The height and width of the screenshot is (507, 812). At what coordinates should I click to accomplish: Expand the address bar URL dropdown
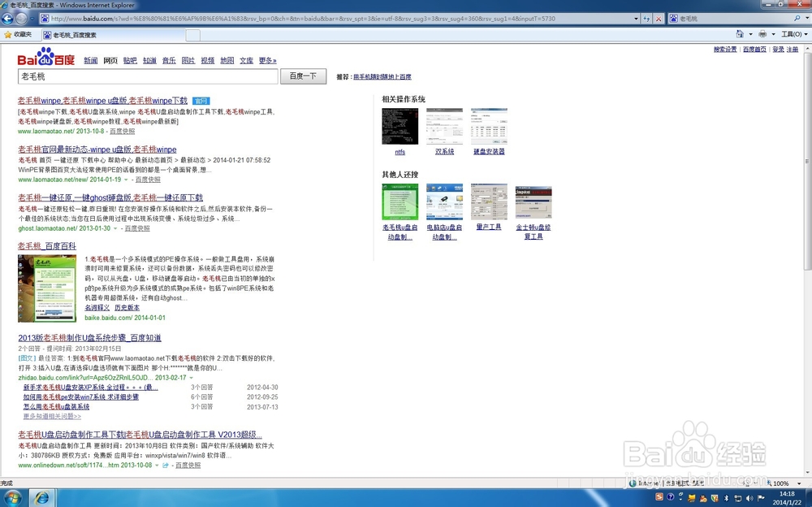(636, 19)
